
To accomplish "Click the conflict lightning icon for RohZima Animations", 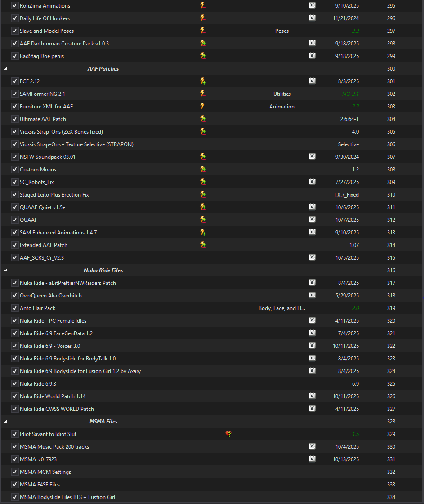I will [x=203, y=5].
